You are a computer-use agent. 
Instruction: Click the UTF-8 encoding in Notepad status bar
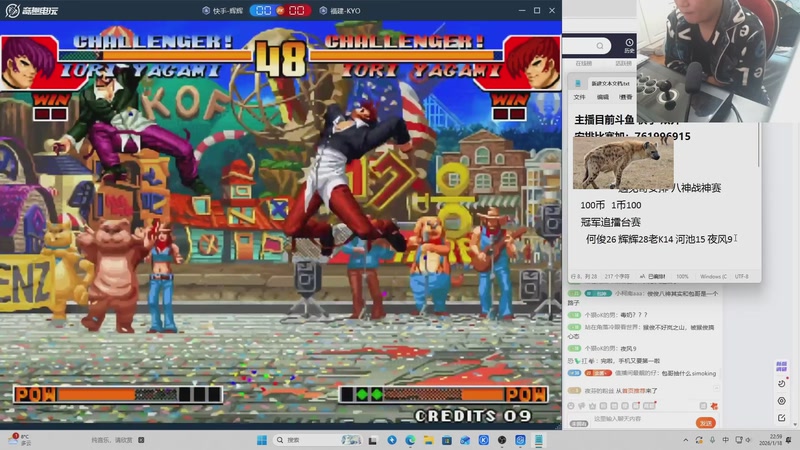tap(741, 276)
